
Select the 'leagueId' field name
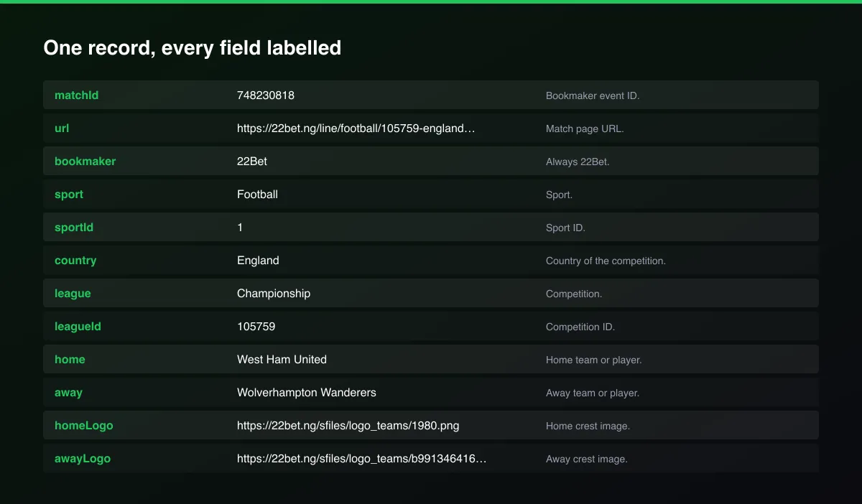click(x=78, y=326)
